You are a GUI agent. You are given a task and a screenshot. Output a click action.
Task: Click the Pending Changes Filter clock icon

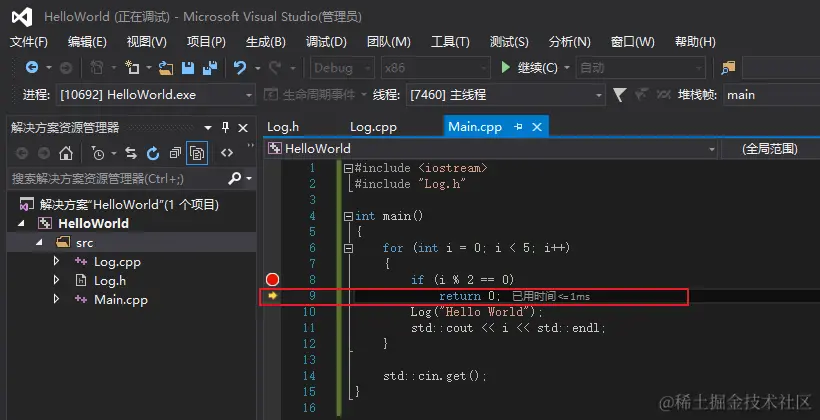(x=98, y=153)
